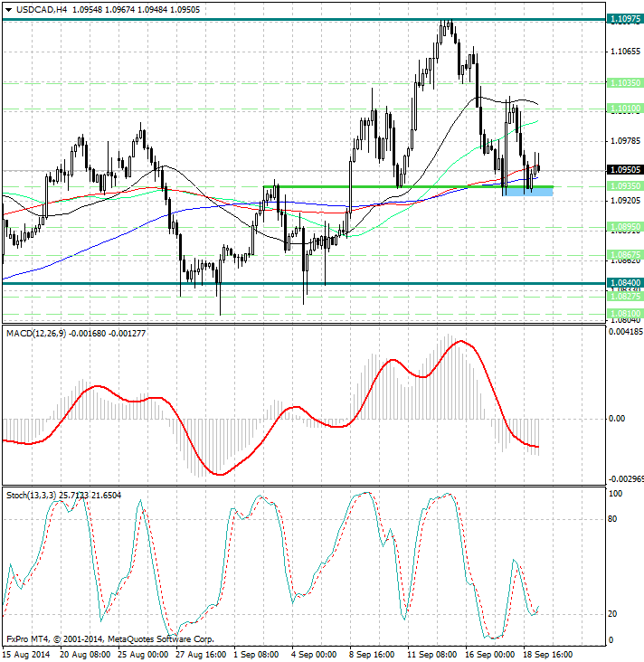Image resolution: width=644 pixels, height=662 pixels.
Task: Select the 1.08950 level price label
Action: click(x=625, y=227)
